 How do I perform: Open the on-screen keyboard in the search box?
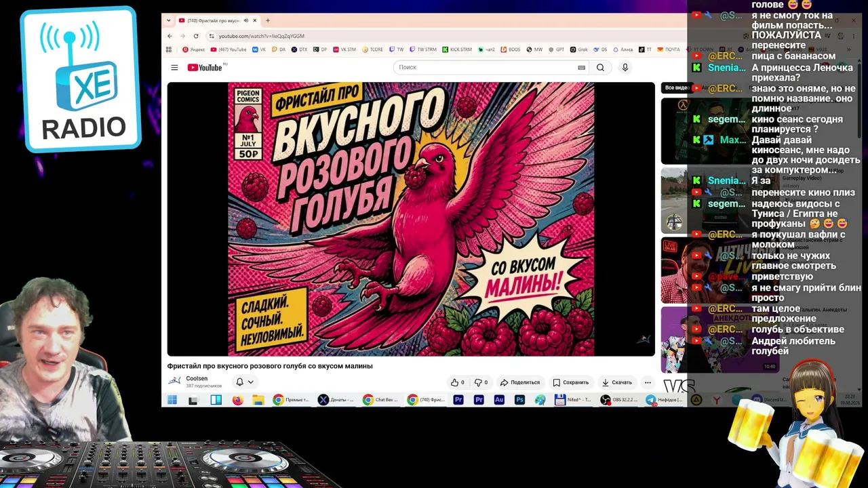[x=581, y=68]
